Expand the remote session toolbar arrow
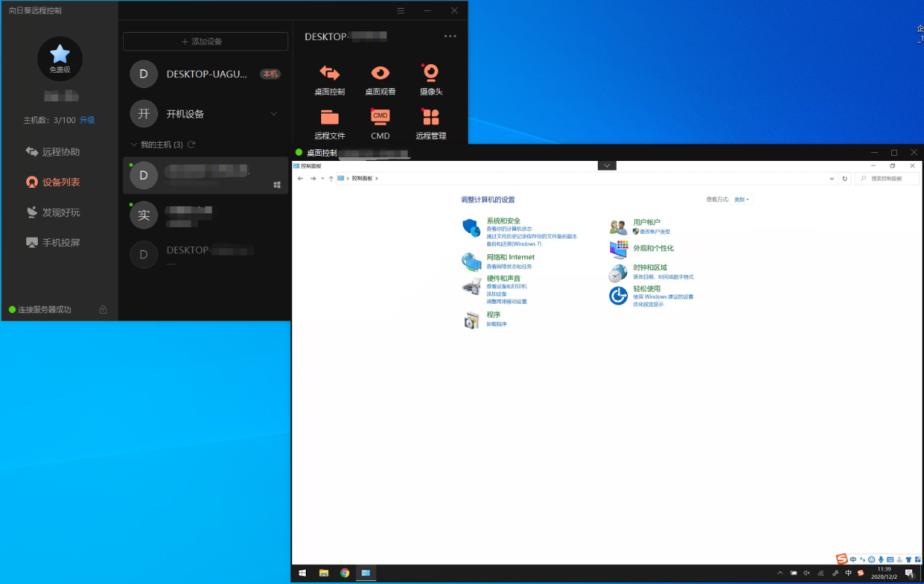This screenshot has width=924, height=584. coord(607,165)
